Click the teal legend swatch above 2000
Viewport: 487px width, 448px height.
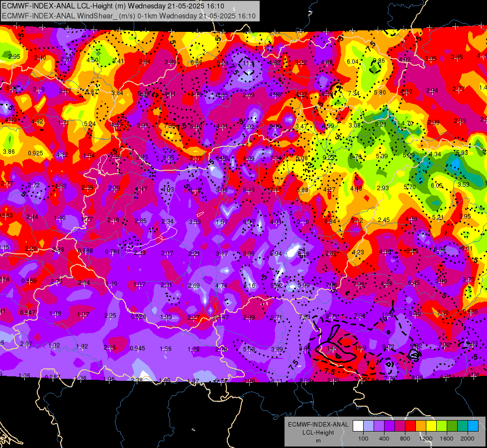(463, 426)
